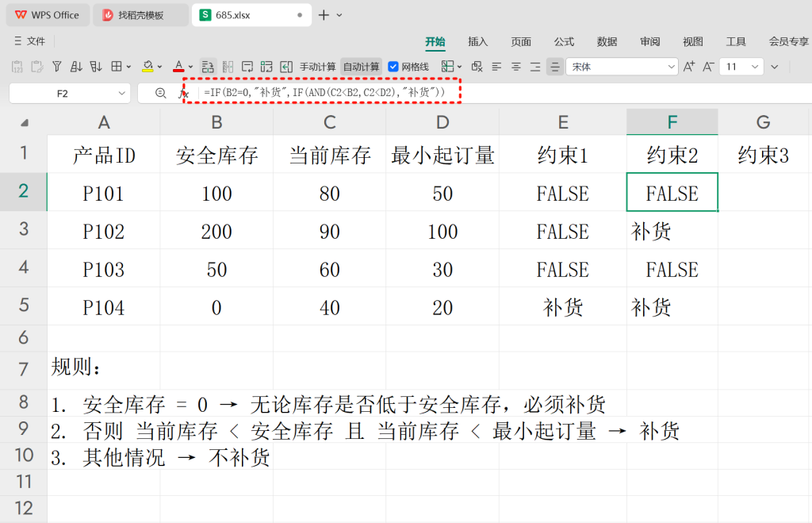
Task: Add a new document tab with plus
Action: click(324, 15)
